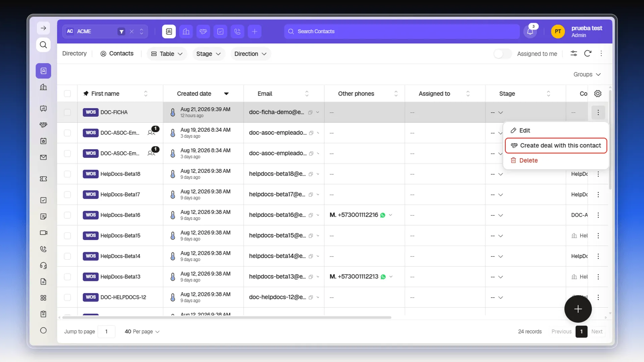
Task: Expand sidebar with the arrow icon
Action: (43, 28)
